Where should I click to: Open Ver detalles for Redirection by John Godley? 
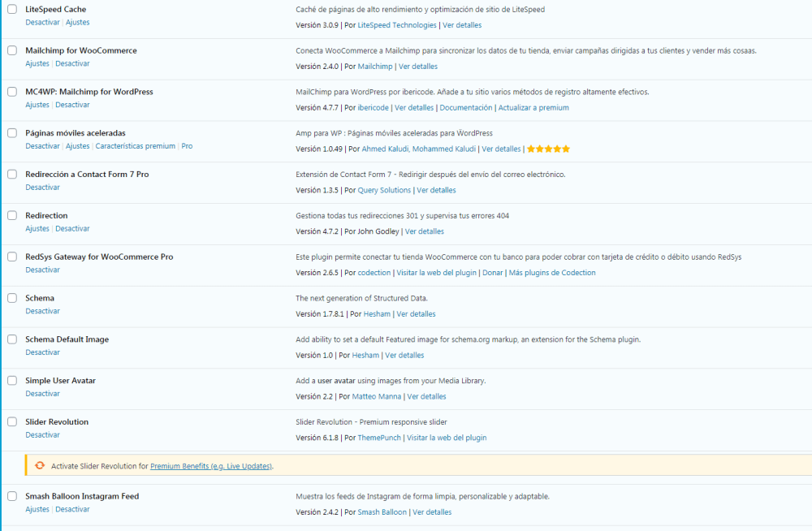(x=425, y=231)
